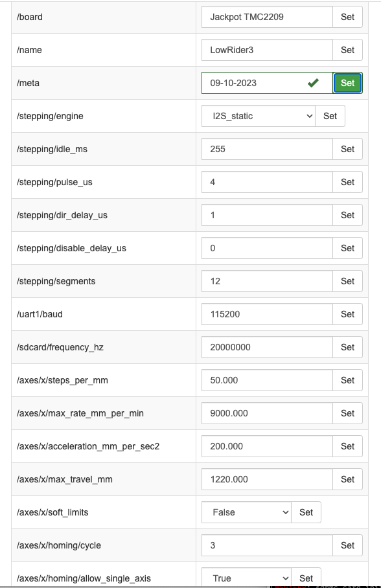Click the /axes/x/max_rate_mm_per_min input

pos(267,413)
